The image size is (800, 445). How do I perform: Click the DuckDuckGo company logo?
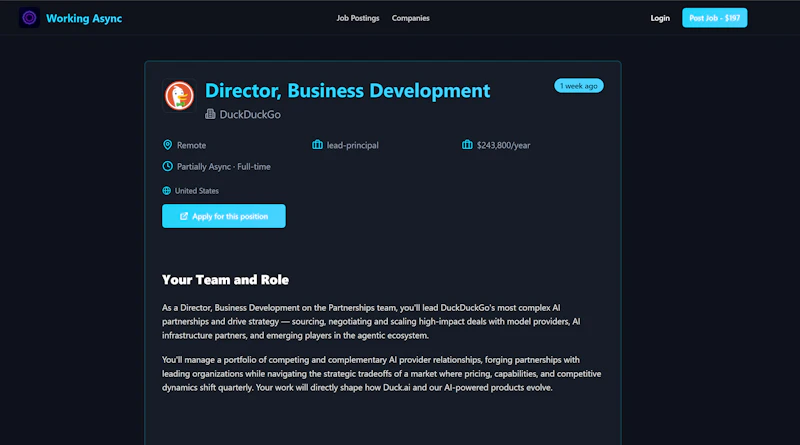pyautogui.click(x=179, y=95)
